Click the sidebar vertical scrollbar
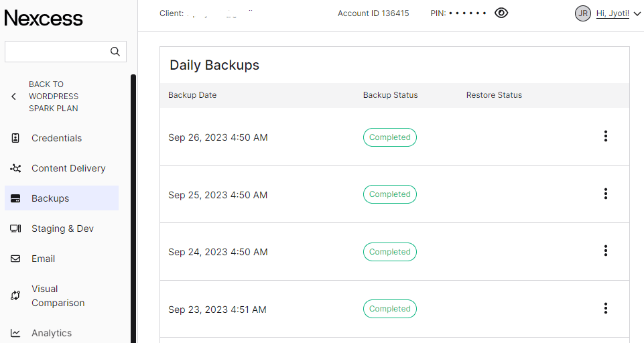This screenshot has height=343, width=644. point(133,208)
